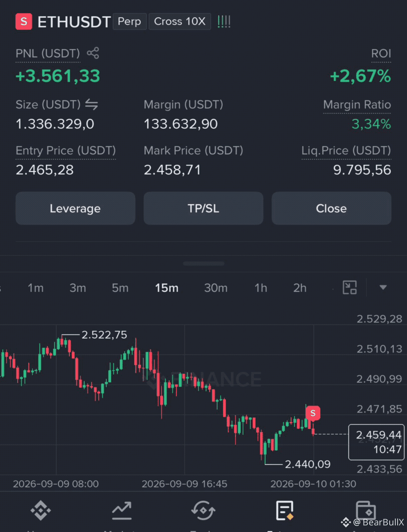This screenshot has width=407, height=532.
Task: Open the Assets wallet icon
Action: click(366, 511)
